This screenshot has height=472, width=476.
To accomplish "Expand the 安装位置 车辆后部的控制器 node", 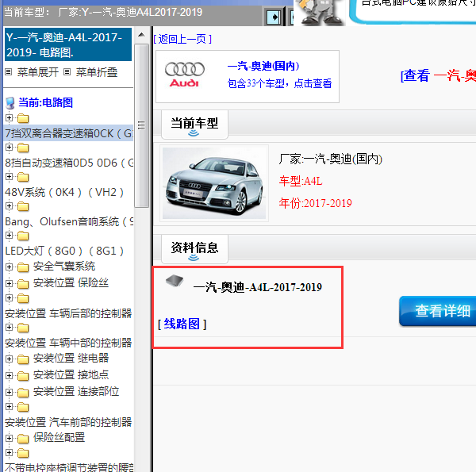I will 9,297.
